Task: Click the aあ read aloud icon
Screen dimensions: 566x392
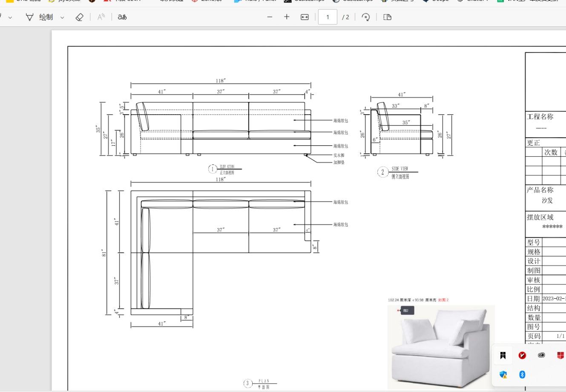Action: pyautogui.click(x=122, y=17)
